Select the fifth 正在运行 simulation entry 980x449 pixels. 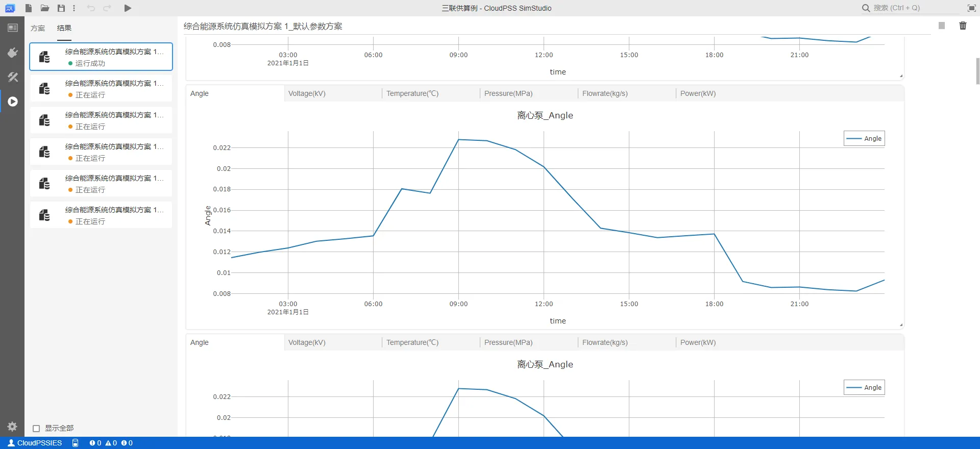coord(101,215)
